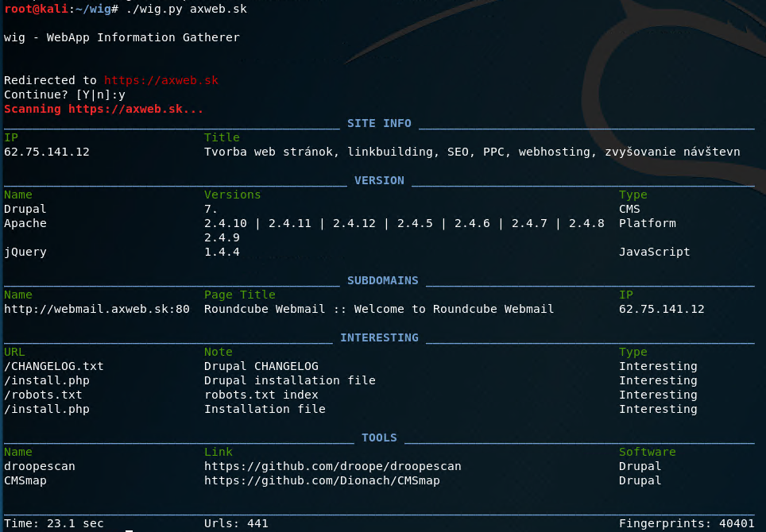Screen dimensions: 766x532
Task: Click the Urls: 441 status text
Action: click(236, 523)
